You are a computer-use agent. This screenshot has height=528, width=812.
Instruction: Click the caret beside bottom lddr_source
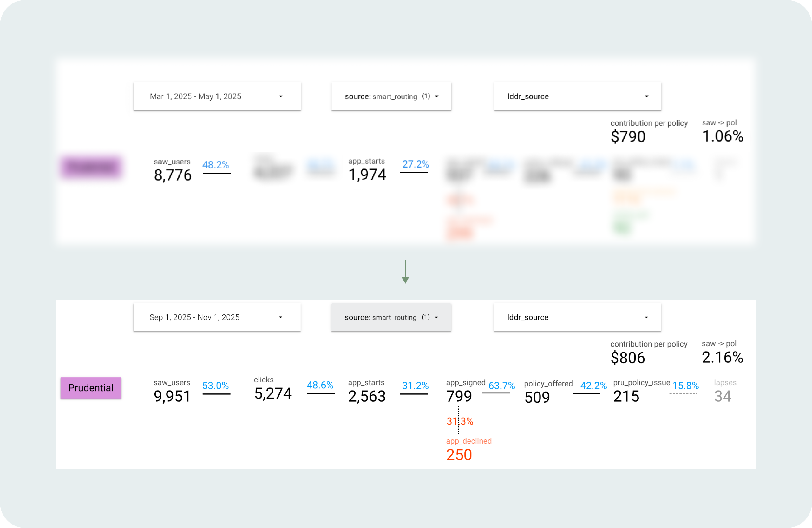pos(646,317)
